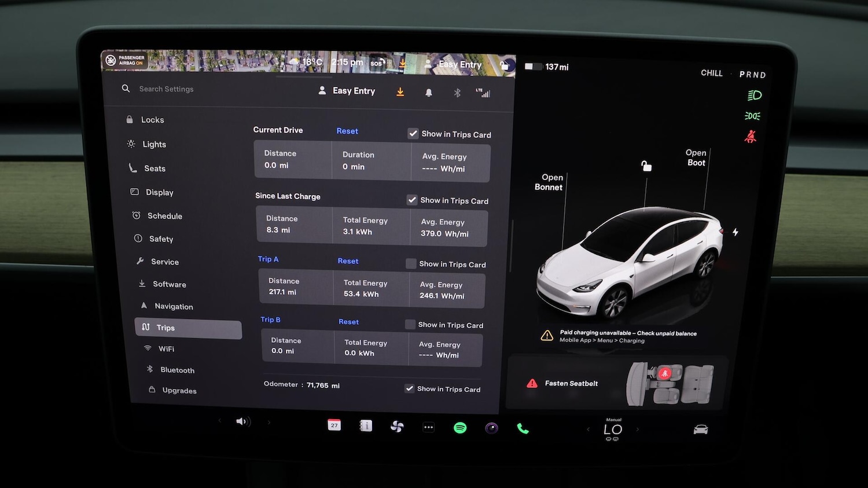The image size is (868, 488).
Task: Reset Trip A
Action: [348, 261]
